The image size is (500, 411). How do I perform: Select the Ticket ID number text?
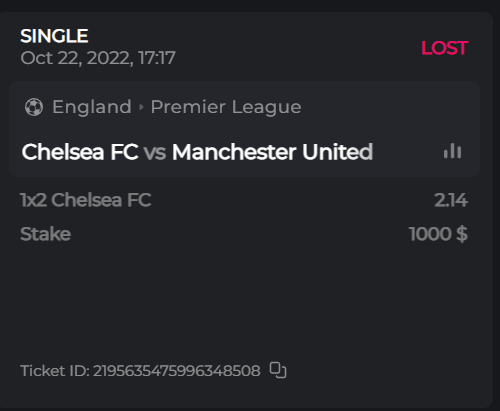177,371
